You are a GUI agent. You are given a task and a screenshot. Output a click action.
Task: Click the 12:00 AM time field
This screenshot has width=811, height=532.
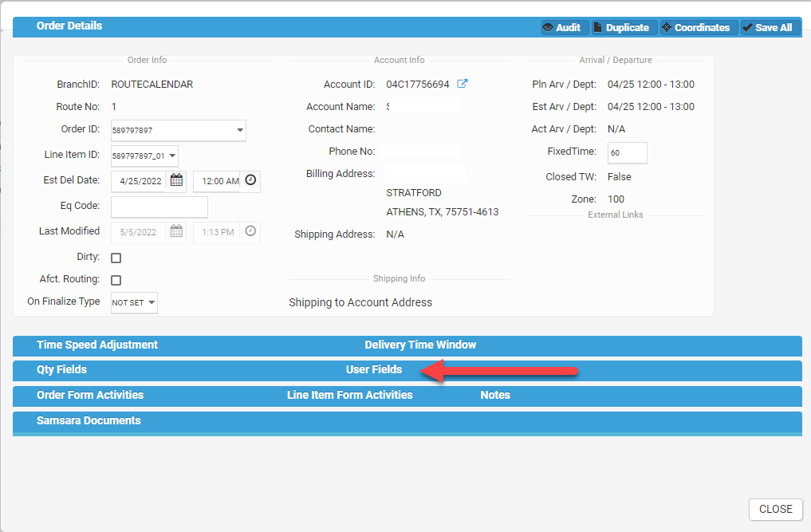click(217, 181)
